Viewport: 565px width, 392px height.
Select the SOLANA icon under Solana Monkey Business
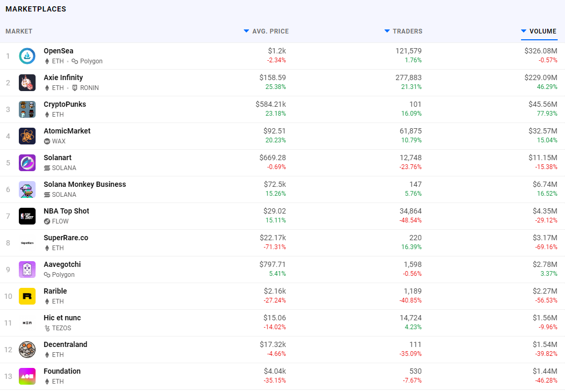click(47, 195)
